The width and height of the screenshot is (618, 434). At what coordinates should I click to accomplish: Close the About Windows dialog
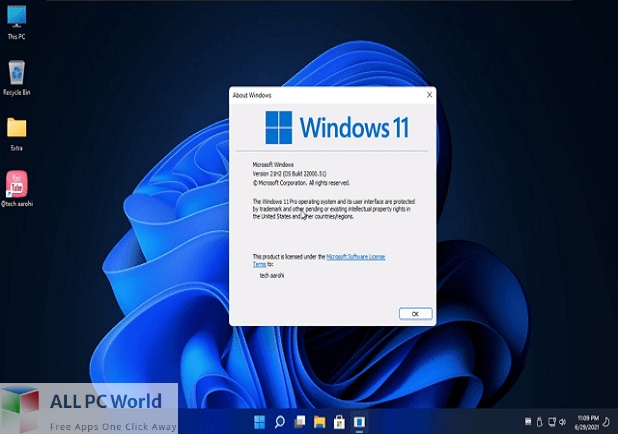[430, 95]
